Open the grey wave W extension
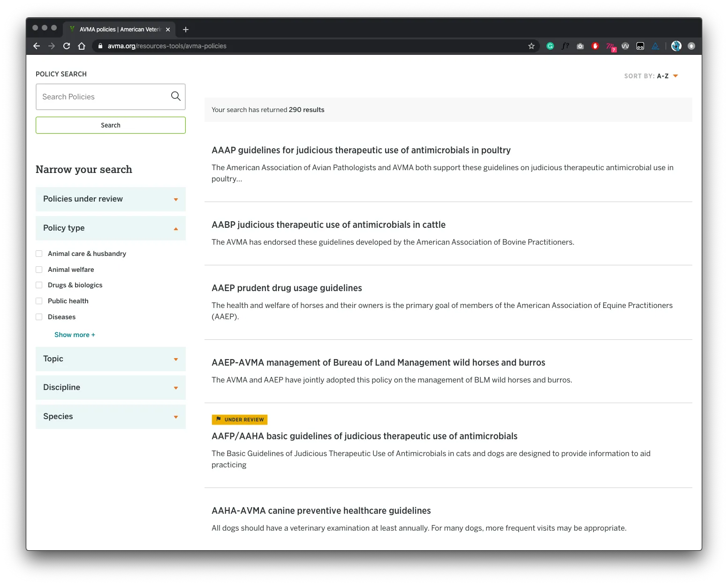The width and height of the screenshot is (728, 585). [625, 46]
